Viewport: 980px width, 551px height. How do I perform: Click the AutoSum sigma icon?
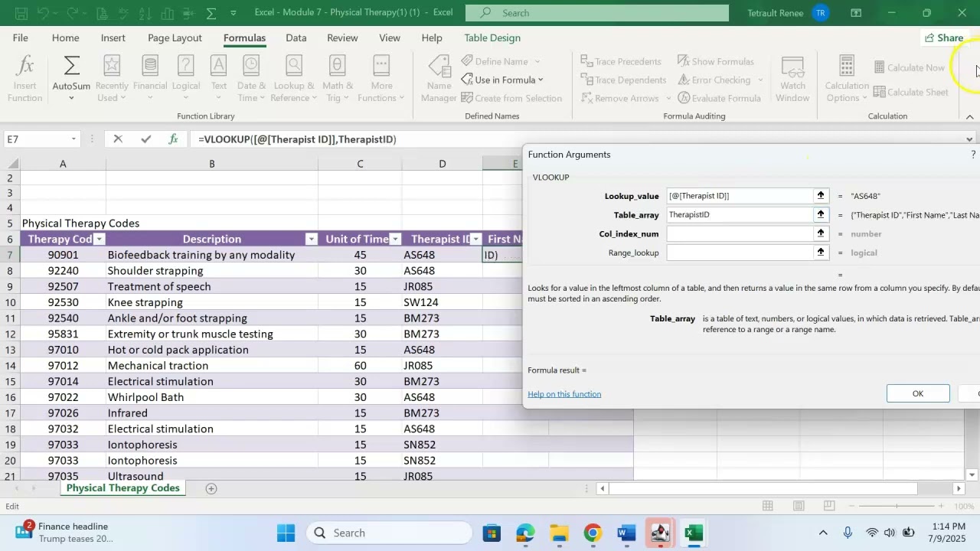coord(71,67)
